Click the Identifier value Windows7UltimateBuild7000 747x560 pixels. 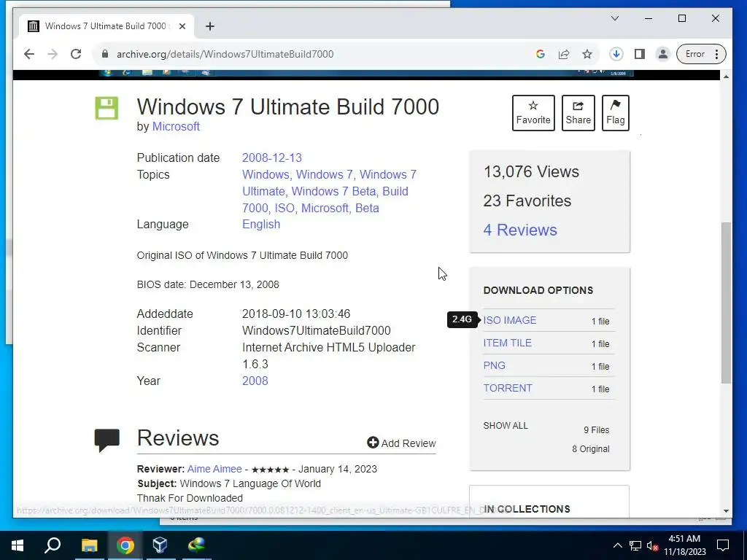[317, 330]
